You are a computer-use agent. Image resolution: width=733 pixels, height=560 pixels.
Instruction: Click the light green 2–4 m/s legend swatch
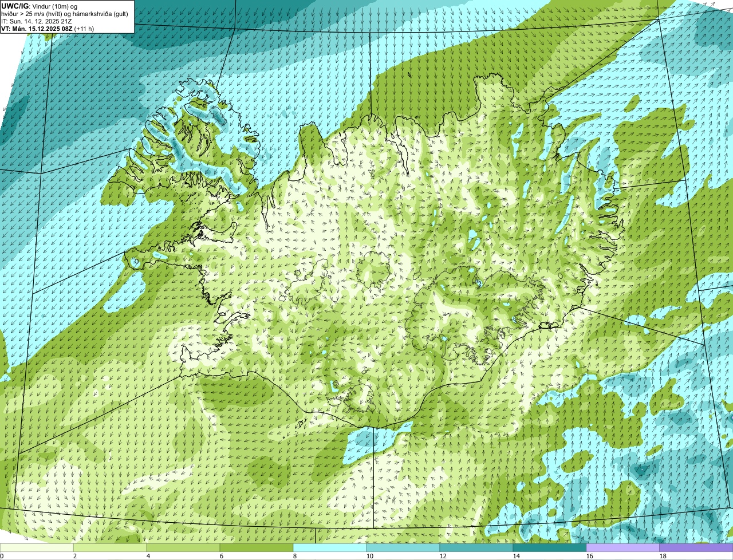click(110, 548)
